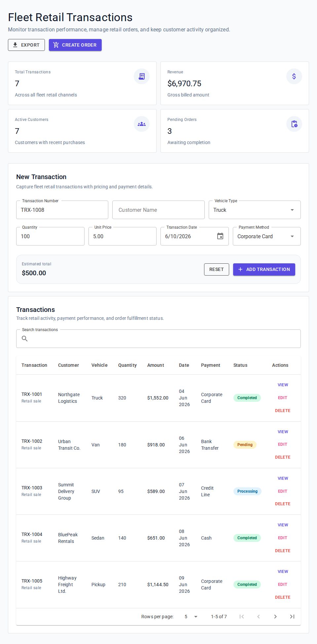Click the Pending status chip for TRX-1002
The image size is (317, 644).
click(245, 445)
